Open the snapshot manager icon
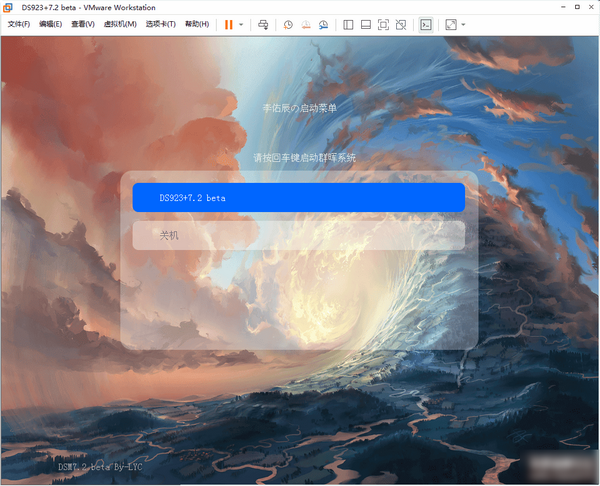 point(323,25)
